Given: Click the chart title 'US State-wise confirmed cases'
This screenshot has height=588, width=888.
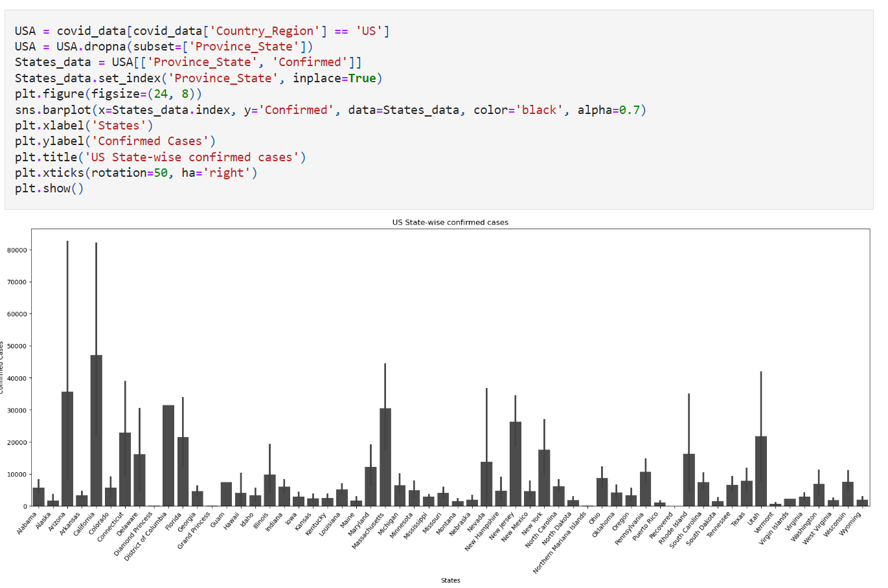Looking at the screenshot, I should (450, 222).
